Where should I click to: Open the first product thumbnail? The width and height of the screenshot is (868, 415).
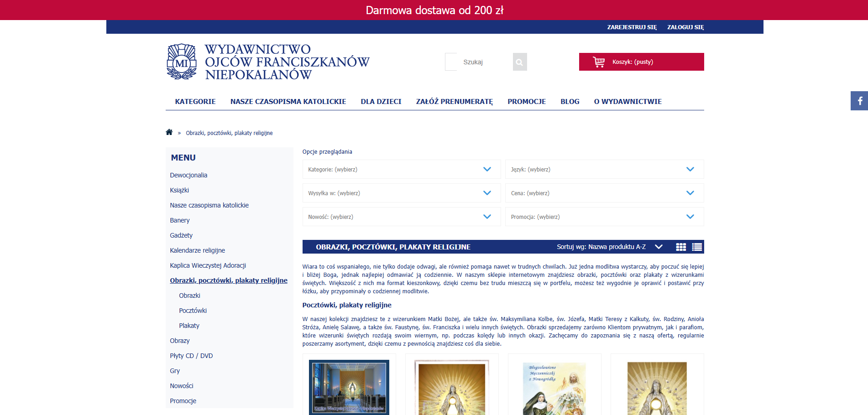point(349,387)
